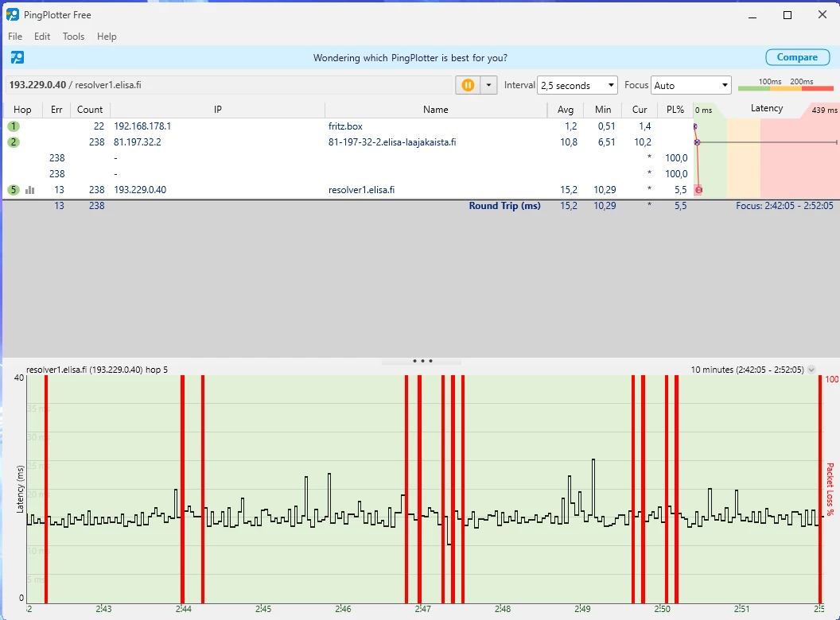Click the Round Trip (ms) summary label
The height and width of the screenshot is (620, 840).
[x=504, y=206]
